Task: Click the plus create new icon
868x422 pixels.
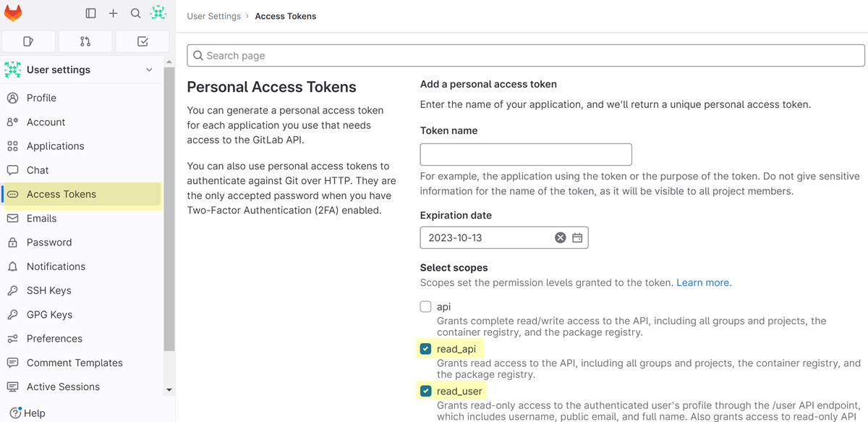Action: [113, 13]
